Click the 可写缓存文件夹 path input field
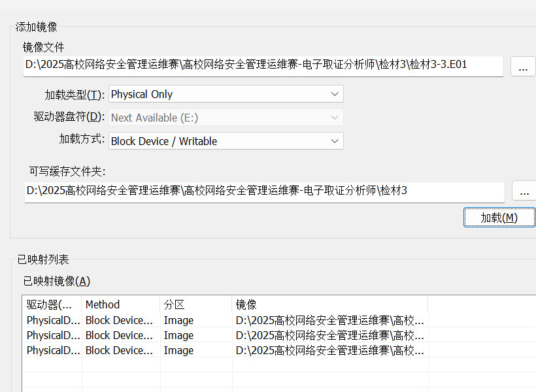This screenshot has height=392, width=536. [x=265, y=192]
